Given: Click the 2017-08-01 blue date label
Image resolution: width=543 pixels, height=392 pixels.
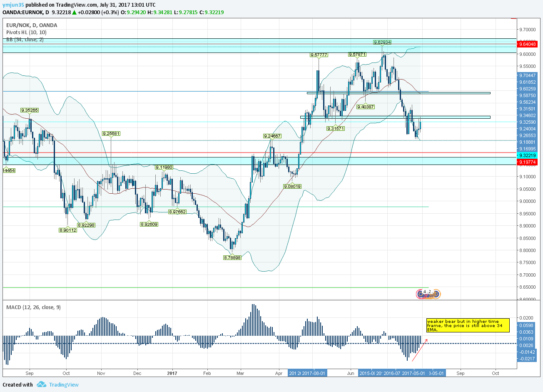Looking at the screenshot, I should [314, 373].
